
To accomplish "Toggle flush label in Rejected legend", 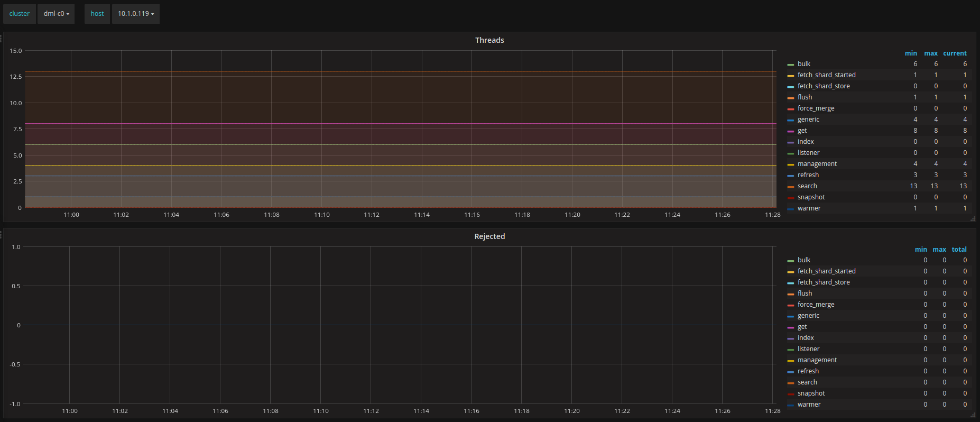I will point(805,293).
